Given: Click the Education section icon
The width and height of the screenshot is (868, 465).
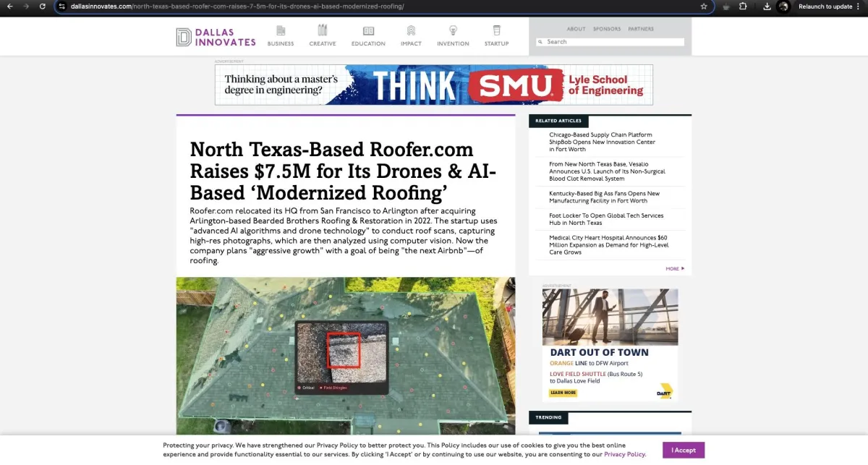Looking at the screenshot, I should [368, 31].
